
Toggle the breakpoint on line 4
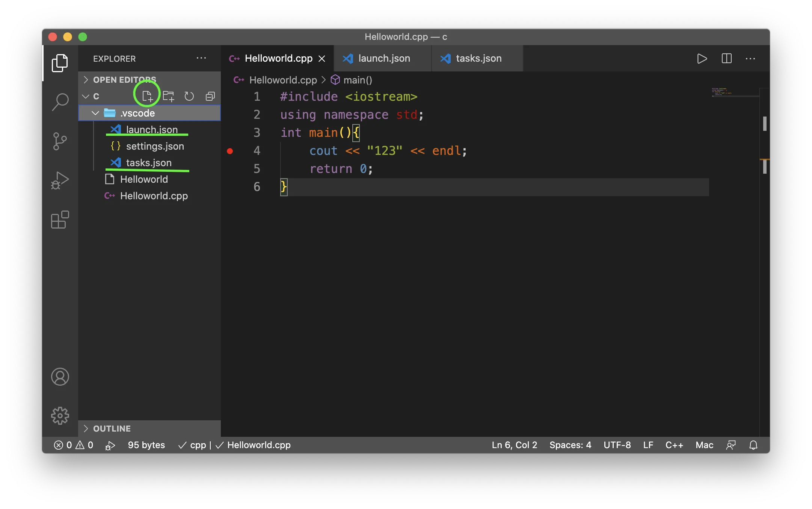[x=230, y=151]
